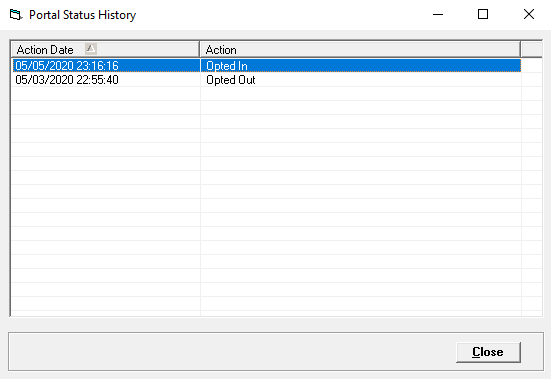
Task: Select the Opted Out action cell
Action: tap(361, 80)
